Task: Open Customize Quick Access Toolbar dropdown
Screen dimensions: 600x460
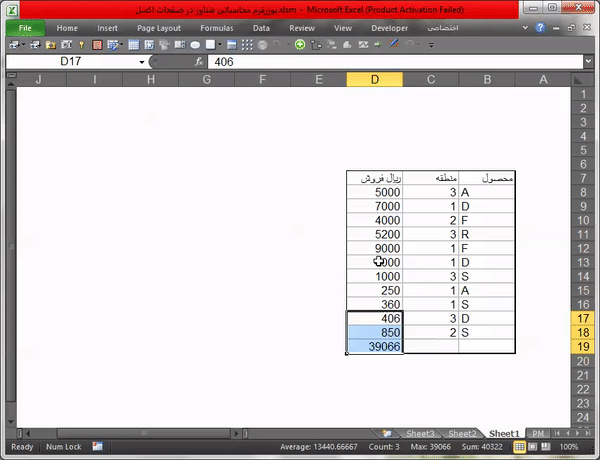Action: pos(431,45)
